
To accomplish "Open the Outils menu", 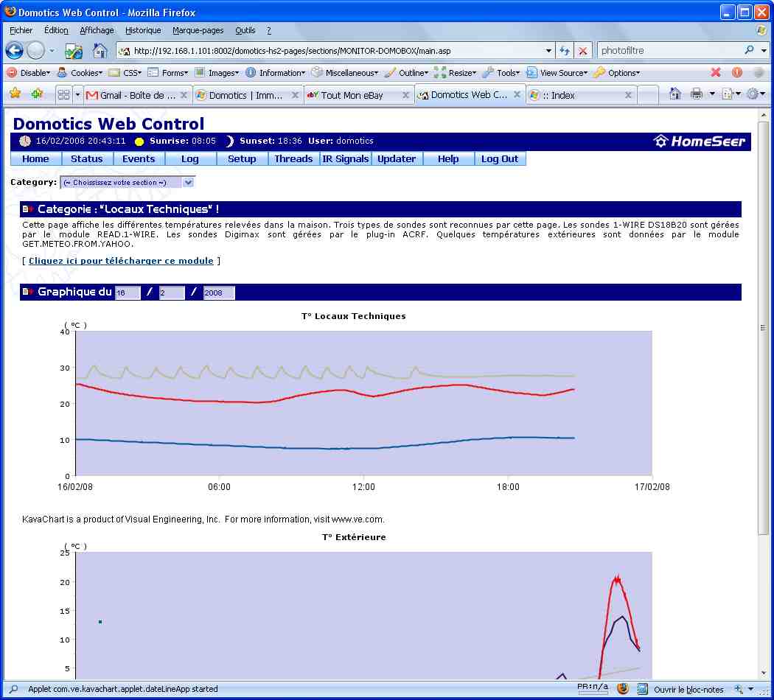I will pos(245,30).
